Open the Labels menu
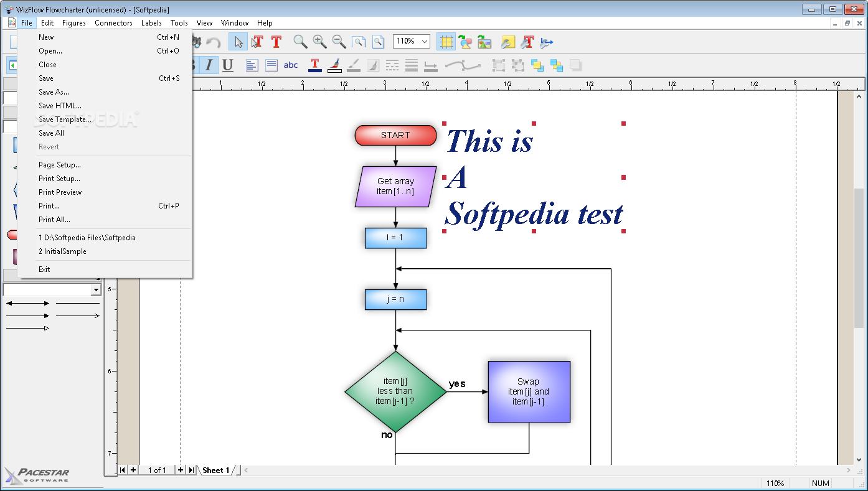 coord(151,23)
